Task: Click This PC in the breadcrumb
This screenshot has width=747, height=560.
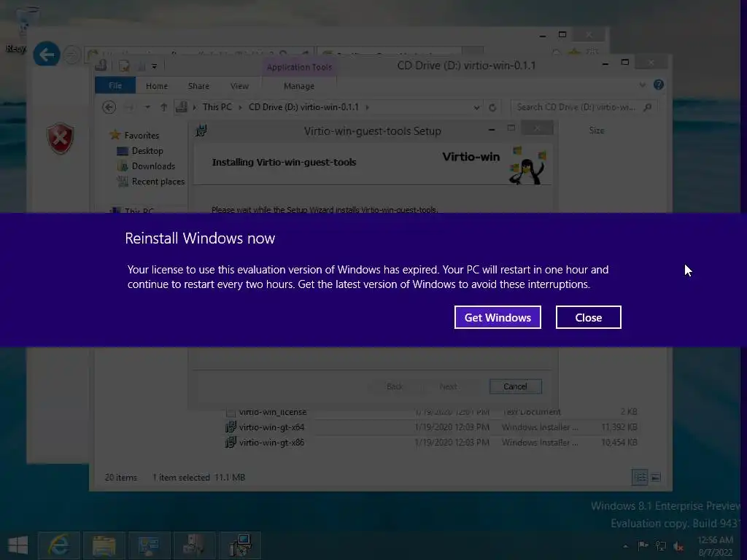Action: coord(217,107)
